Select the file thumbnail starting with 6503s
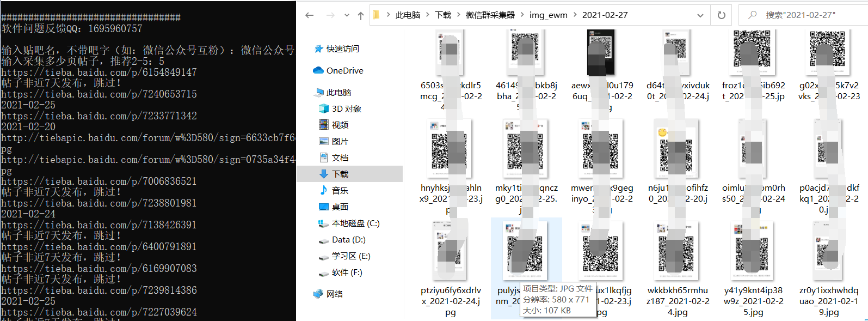868x321 pixels. click(451, 53)
